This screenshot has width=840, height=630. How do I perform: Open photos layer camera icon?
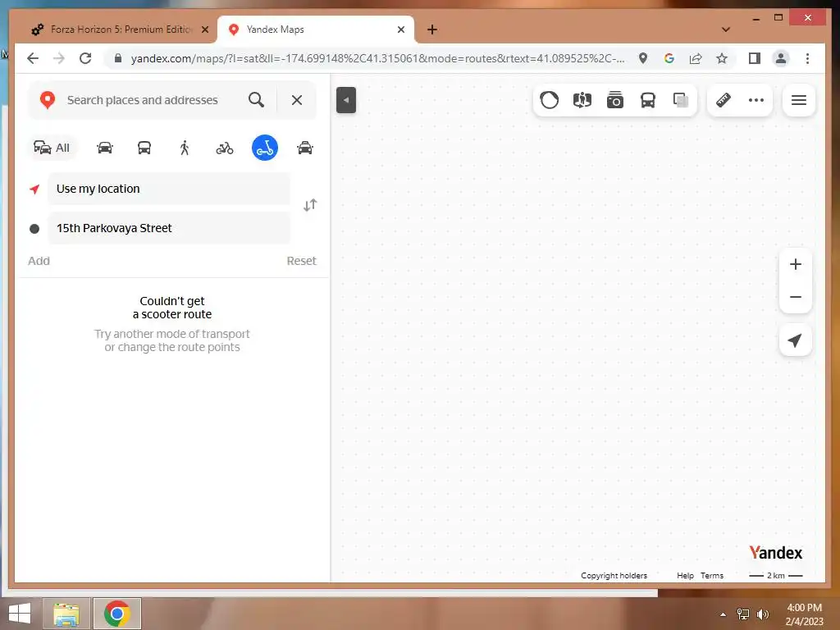tap(615, 100)
